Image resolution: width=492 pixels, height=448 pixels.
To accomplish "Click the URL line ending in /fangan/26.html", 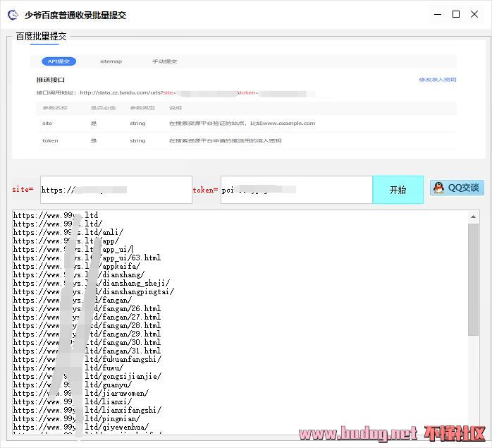I will (87, 308).
